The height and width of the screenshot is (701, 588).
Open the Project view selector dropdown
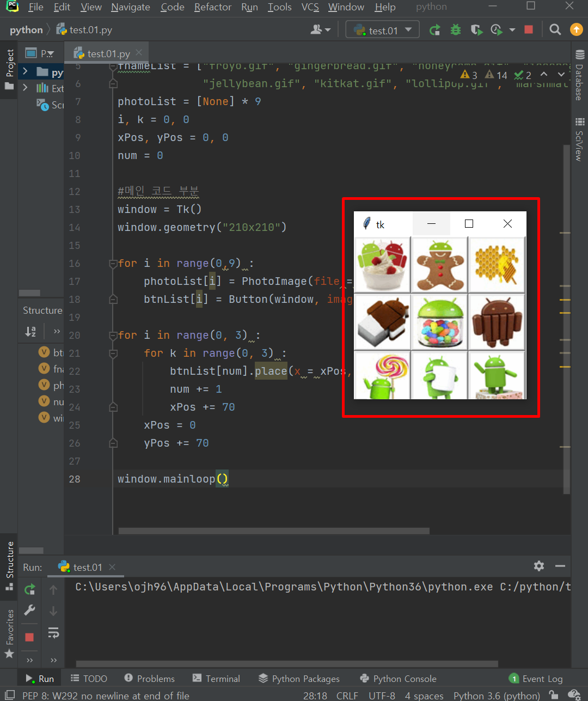click(40, 53)
